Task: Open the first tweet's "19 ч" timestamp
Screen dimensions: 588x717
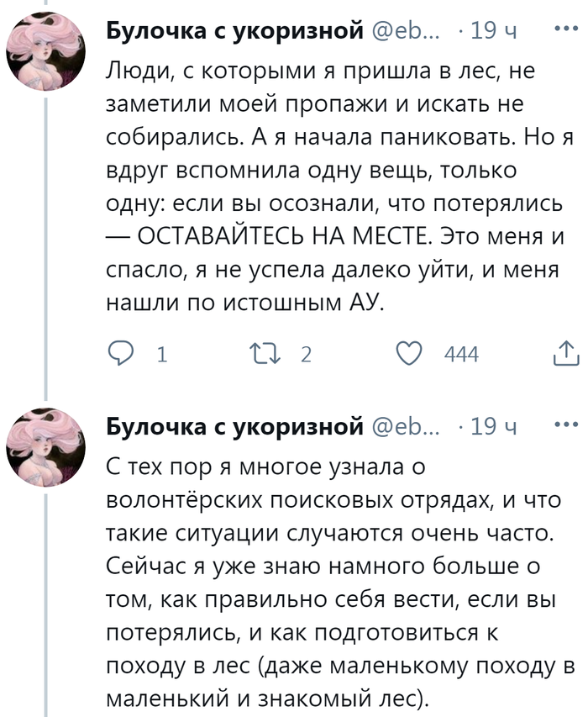Action: 494,32
